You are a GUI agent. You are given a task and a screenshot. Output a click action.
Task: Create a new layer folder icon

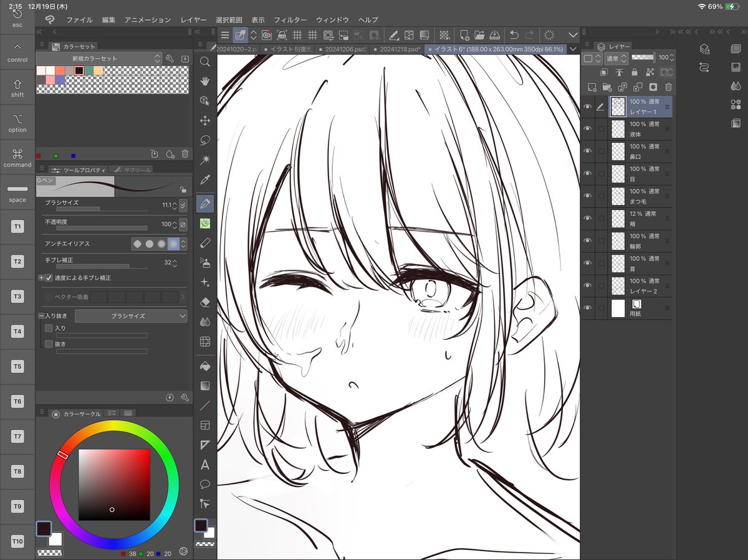[x=607, y=87]
